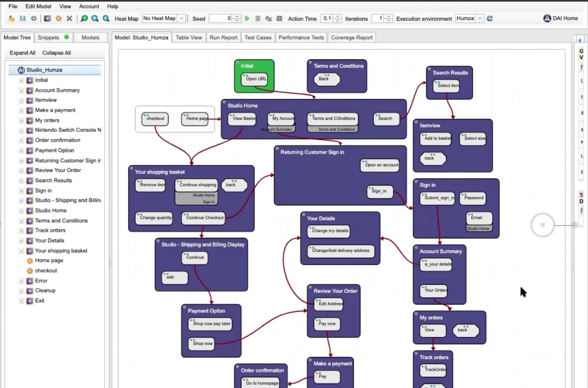
Task: Refresh the execution environment list
Action: pos(489,19)
